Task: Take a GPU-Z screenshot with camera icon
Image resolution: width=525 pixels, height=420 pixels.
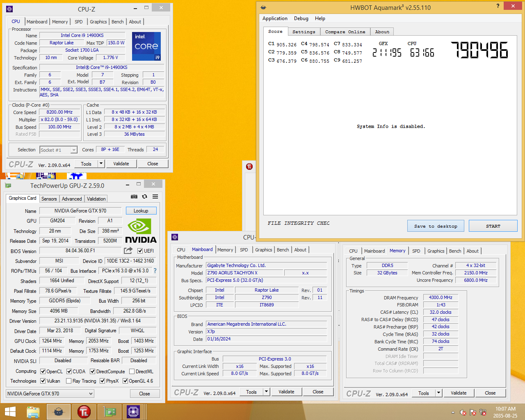Action: coord(134,196)
